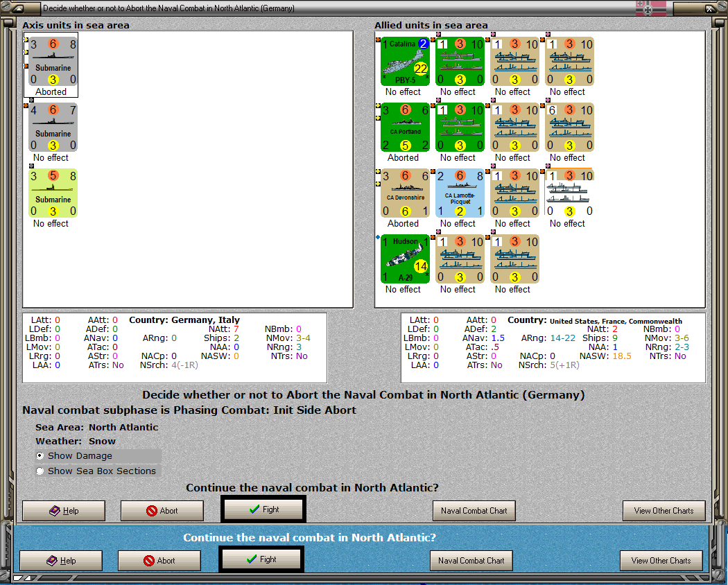Open upper View Other Charts button
The image size is (728, 585).
[664, 511]
